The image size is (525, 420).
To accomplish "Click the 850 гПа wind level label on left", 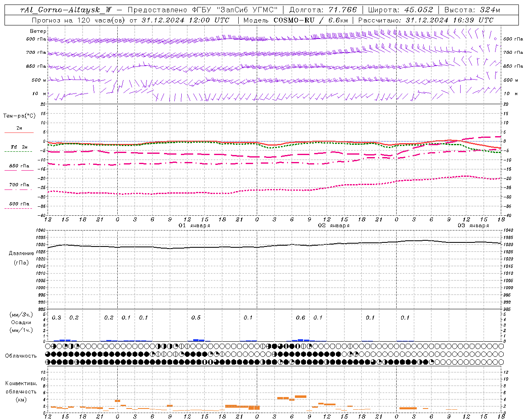I will pos(36,66).
